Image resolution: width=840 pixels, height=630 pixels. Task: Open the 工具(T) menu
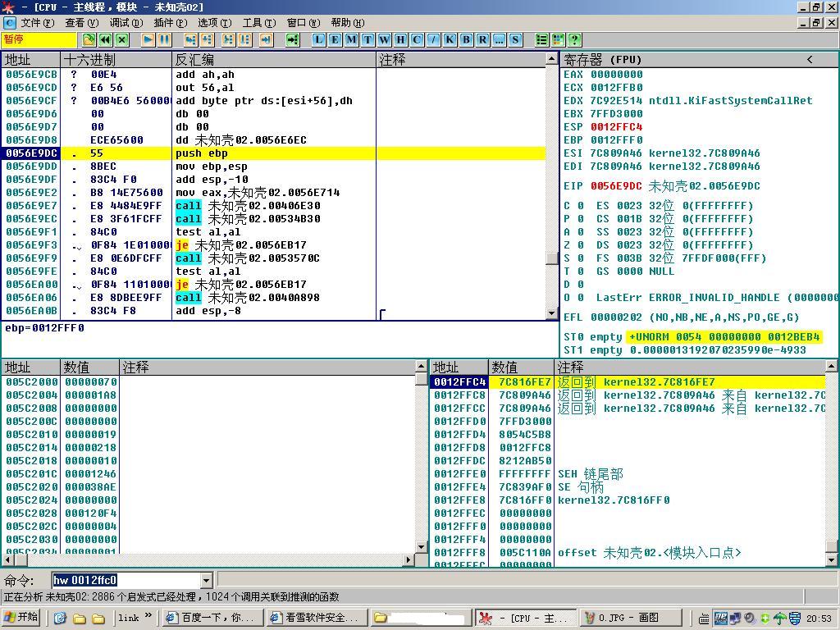[x=259, y=23]
